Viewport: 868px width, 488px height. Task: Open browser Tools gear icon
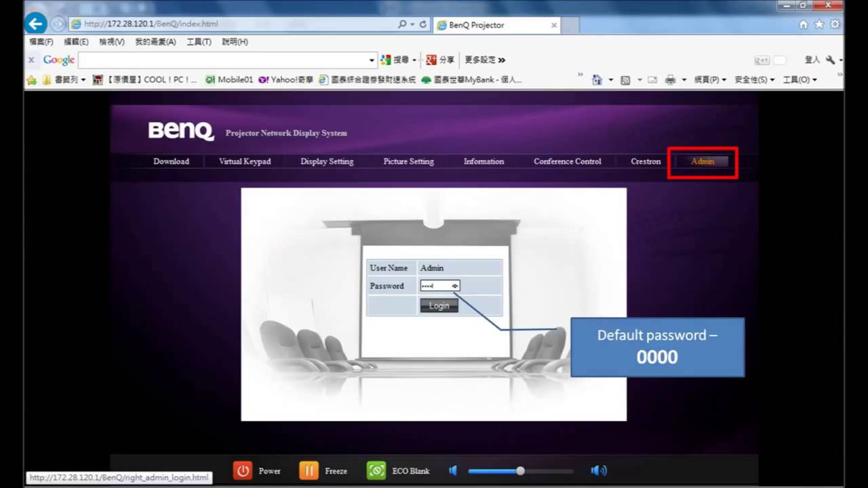[835, 24]
